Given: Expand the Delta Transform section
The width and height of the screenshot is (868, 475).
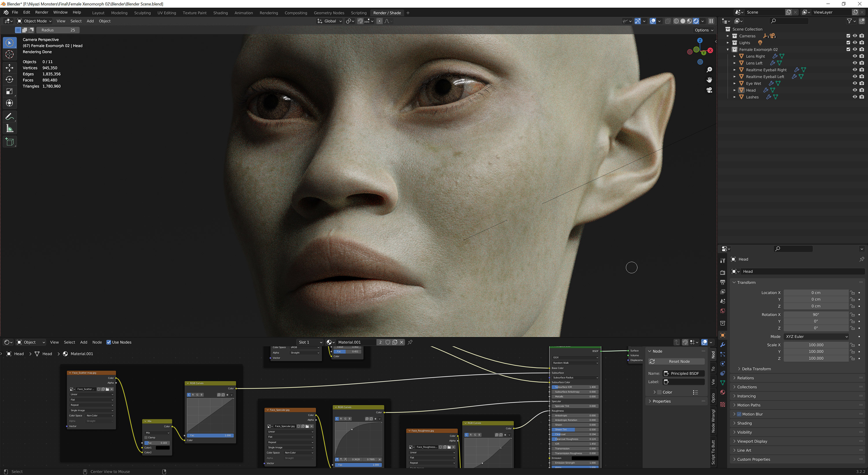Looking at the screenshot, I should [x=756, y=369].
